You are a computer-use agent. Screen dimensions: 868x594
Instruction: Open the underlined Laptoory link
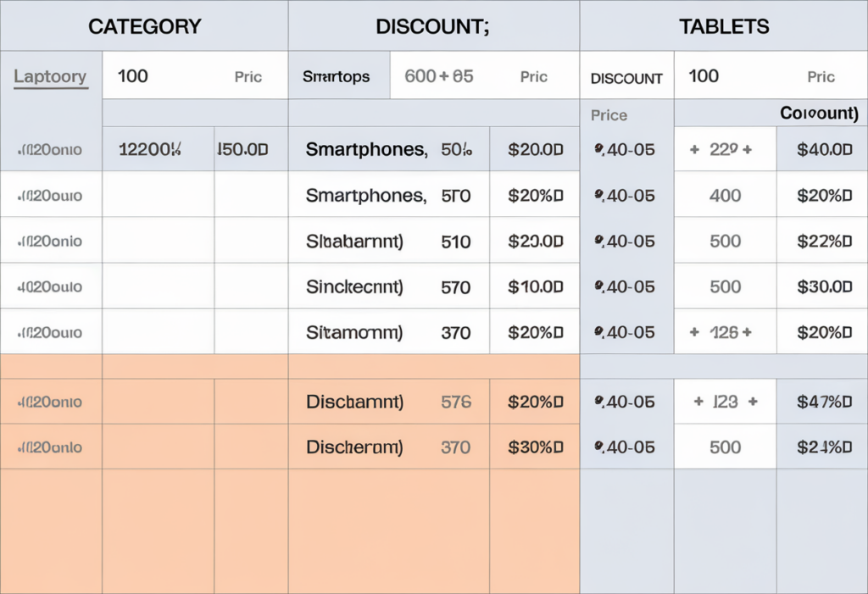[50, 77]
